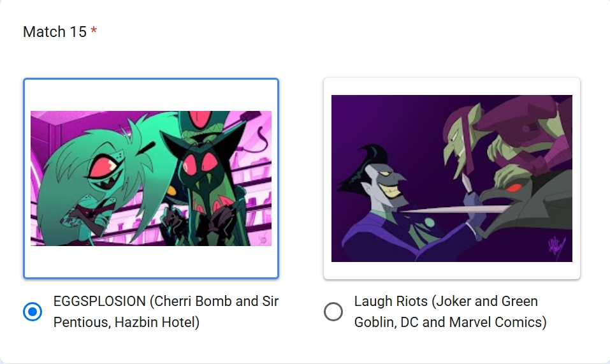Click the Match 15 question title
The height and width of the screenshot is (364, 610).
55,32
